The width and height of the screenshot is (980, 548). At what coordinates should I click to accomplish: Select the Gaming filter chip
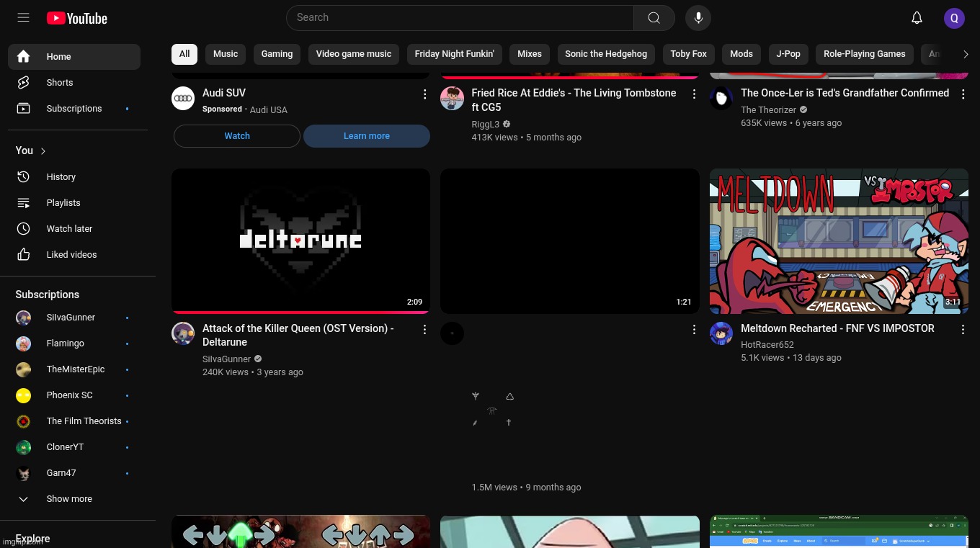277,54
